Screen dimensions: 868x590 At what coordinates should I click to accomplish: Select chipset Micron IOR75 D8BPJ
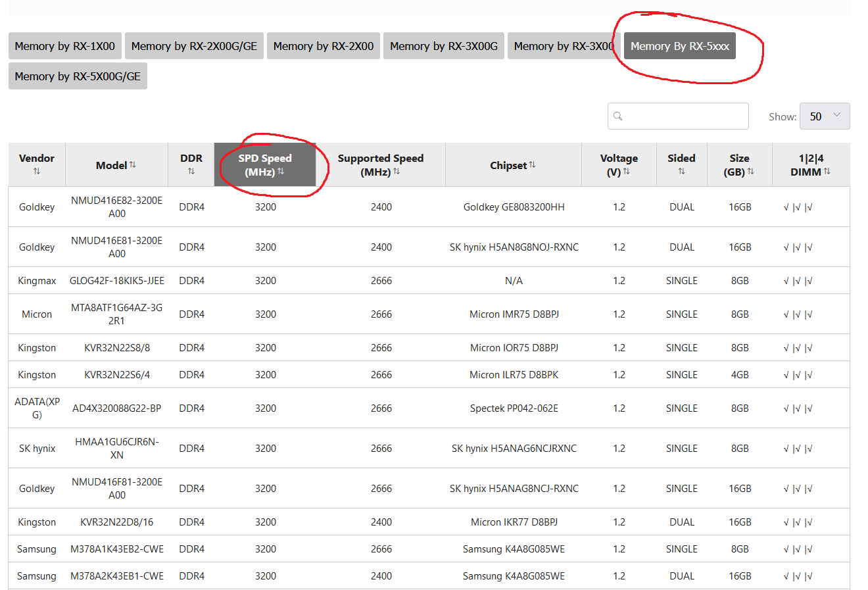click(514, 347)
